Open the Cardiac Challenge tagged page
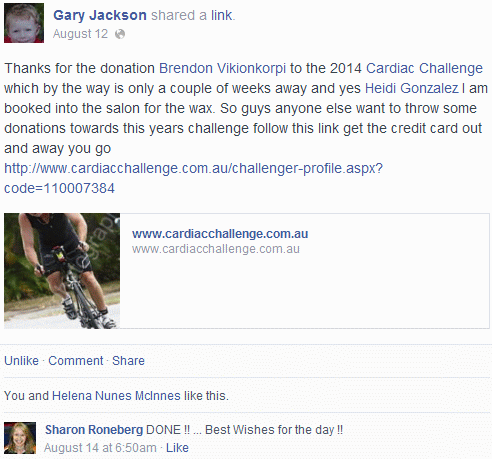 pyautogui.click(x=424, y=68)
